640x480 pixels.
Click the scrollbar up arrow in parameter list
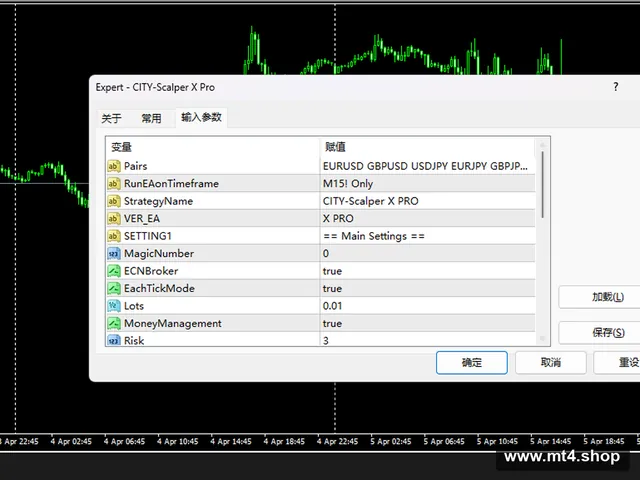tap(542, 145)
